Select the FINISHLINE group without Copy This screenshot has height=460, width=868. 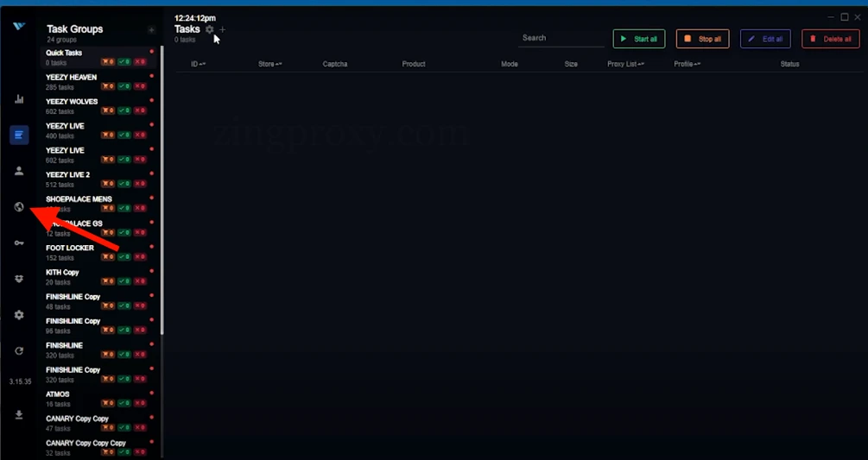pos(99,350)
